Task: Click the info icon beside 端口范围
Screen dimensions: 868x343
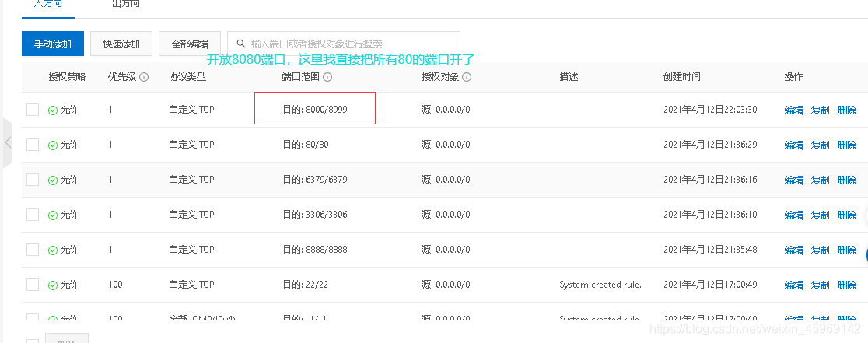Action: click(327, 77)
